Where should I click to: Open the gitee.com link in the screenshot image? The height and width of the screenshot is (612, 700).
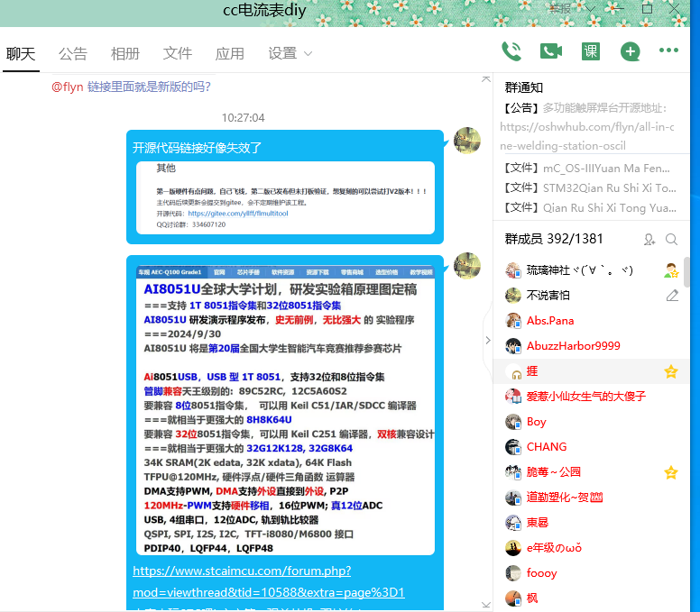pyautogui.click(x=238, y=214)
